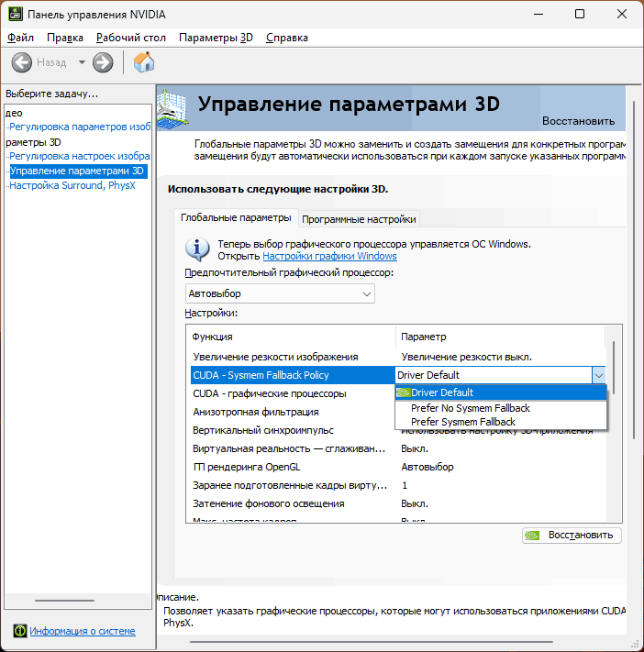Open the Настройки графики Windows link
Viewport: 644px width, 652px height.
329,256
